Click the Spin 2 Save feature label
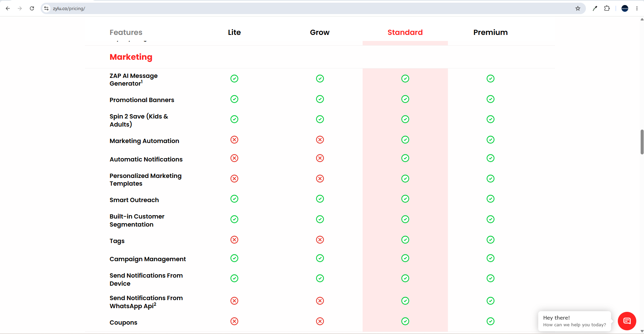This screenshot has height=334, width=644. click(139, 120)
